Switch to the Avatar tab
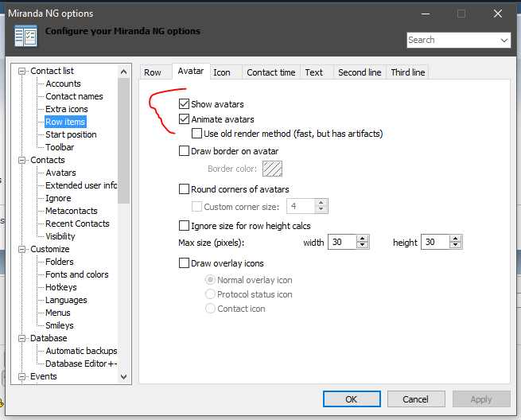 pos(191,71)
